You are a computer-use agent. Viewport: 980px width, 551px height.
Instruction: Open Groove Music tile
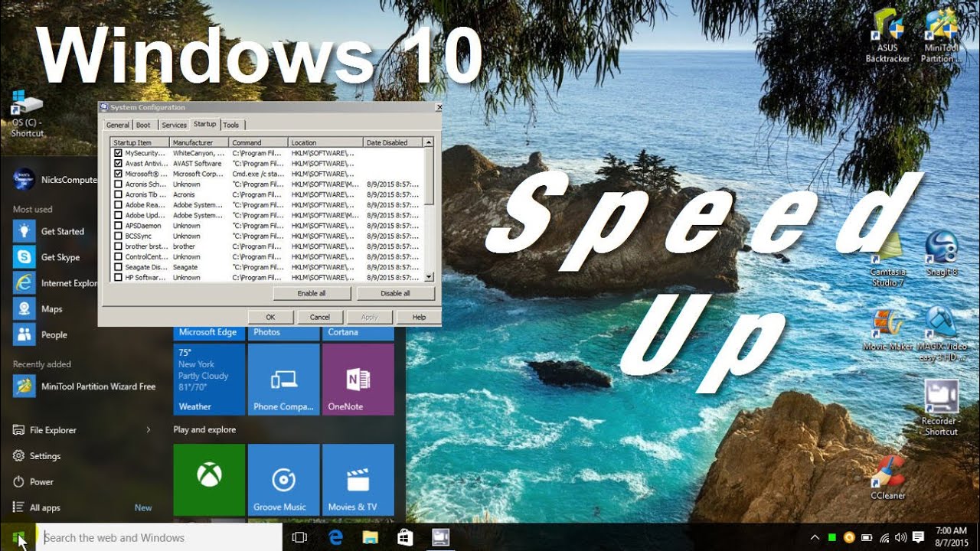(283, 480)
